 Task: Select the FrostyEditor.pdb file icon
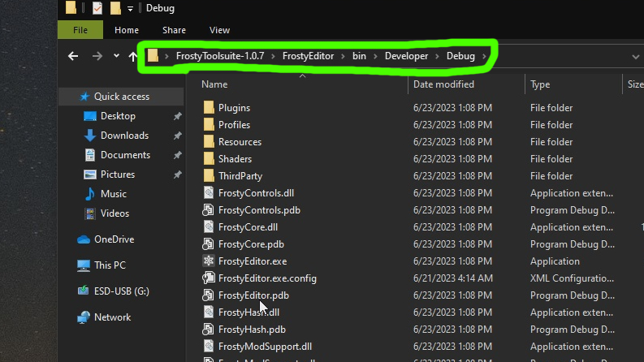[208, 295]
